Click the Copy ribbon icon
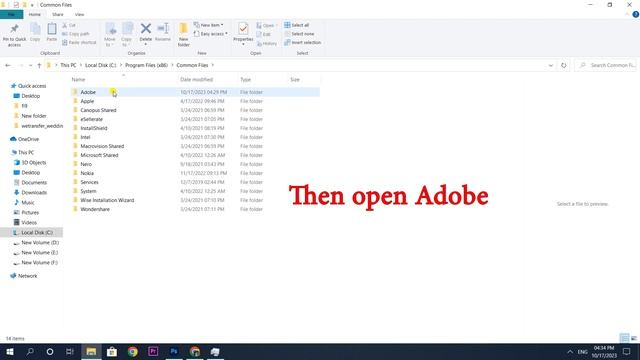The image size is (640, 360). [35, 32]
